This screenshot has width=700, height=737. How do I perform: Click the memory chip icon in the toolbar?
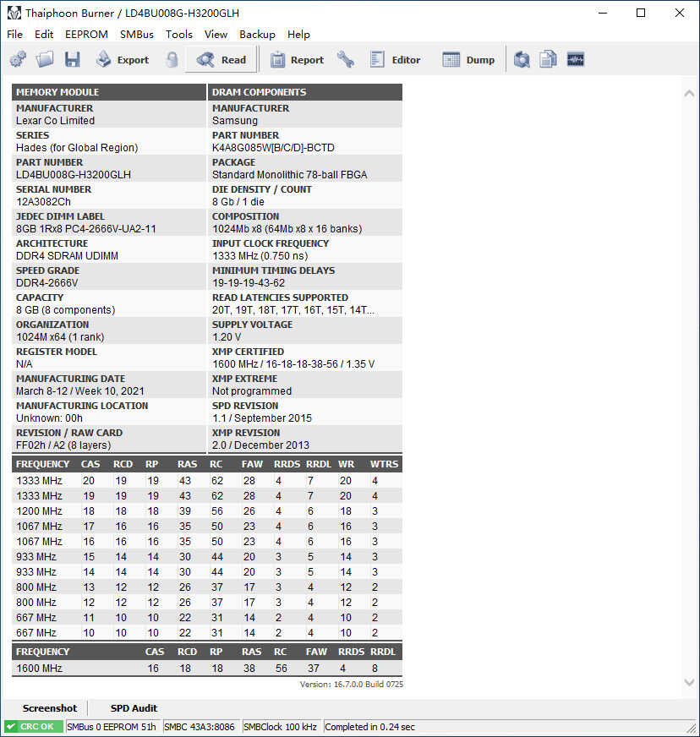coord(576,60)
